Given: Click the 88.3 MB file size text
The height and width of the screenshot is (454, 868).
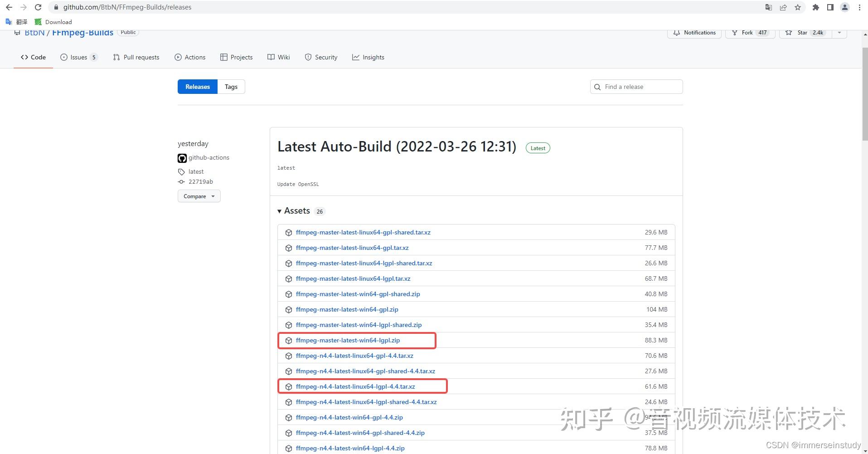Looking at the screenshot, I should click(x=656, y=340).
